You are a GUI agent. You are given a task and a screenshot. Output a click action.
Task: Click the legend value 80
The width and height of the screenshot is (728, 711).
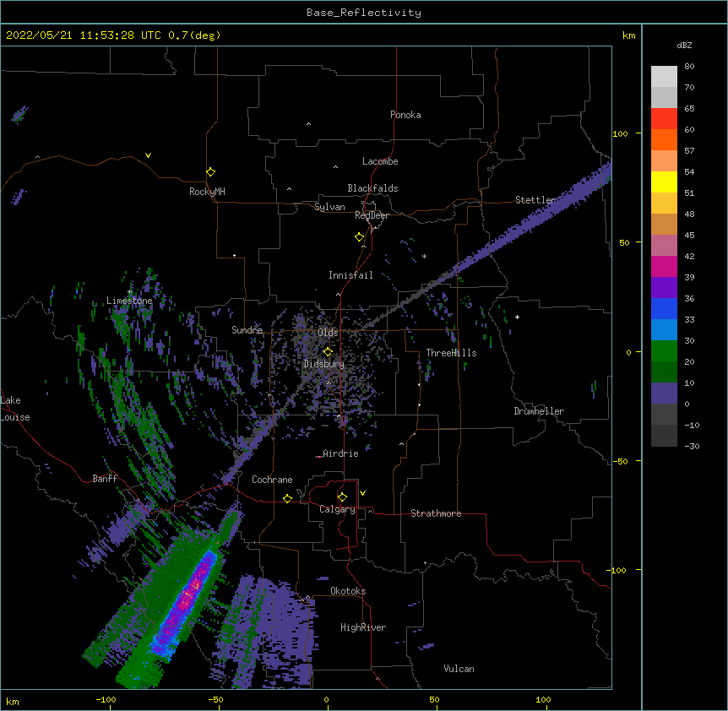tap(689, 67)
